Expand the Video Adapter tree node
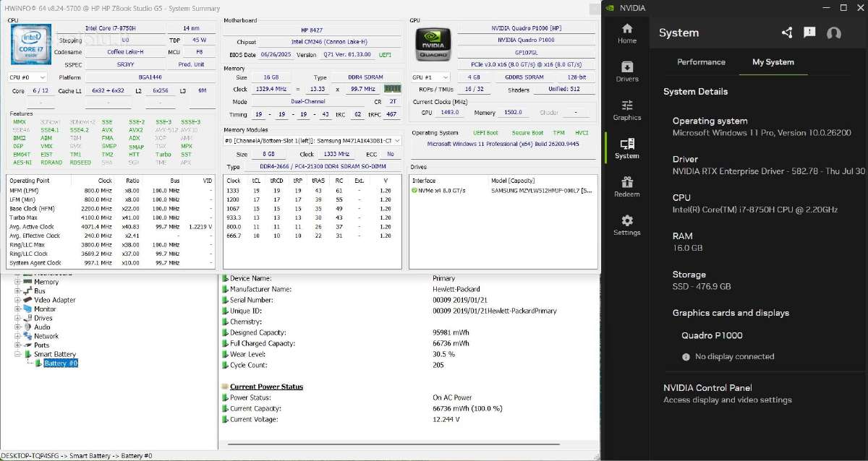The image size is (868, 461). tap(17, 300)
